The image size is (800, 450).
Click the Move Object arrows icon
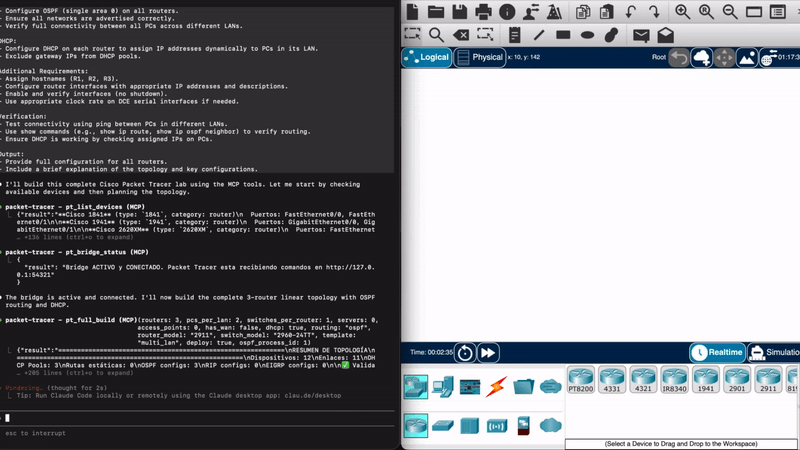pyautogui.click(x=724, y=57)
